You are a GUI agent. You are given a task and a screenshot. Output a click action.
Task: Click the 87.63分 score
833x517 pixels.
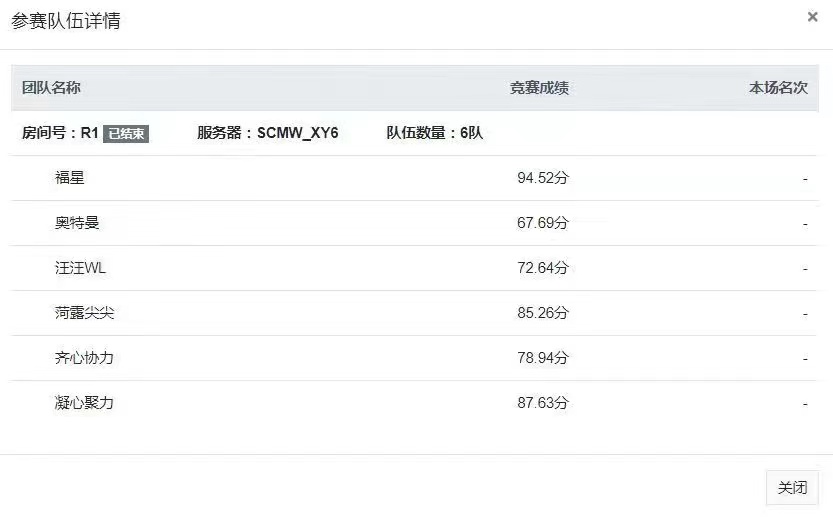(542, 403)
